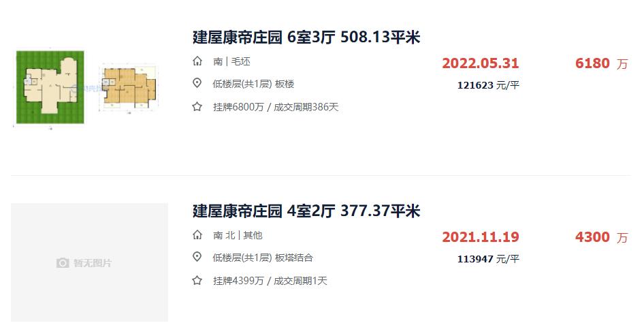View the green garden floor plan thumbnail

50,88
